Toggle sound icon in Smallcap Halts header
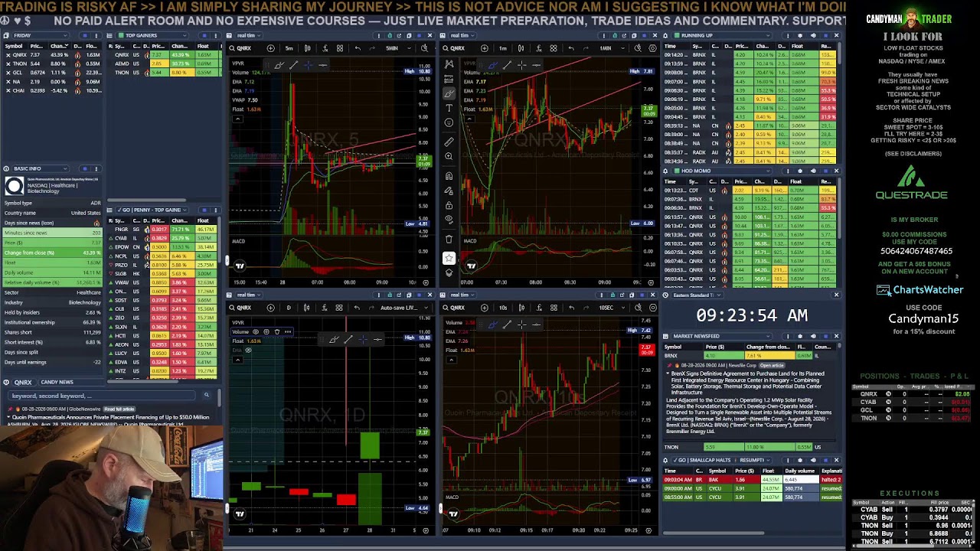 pos(813,461)
